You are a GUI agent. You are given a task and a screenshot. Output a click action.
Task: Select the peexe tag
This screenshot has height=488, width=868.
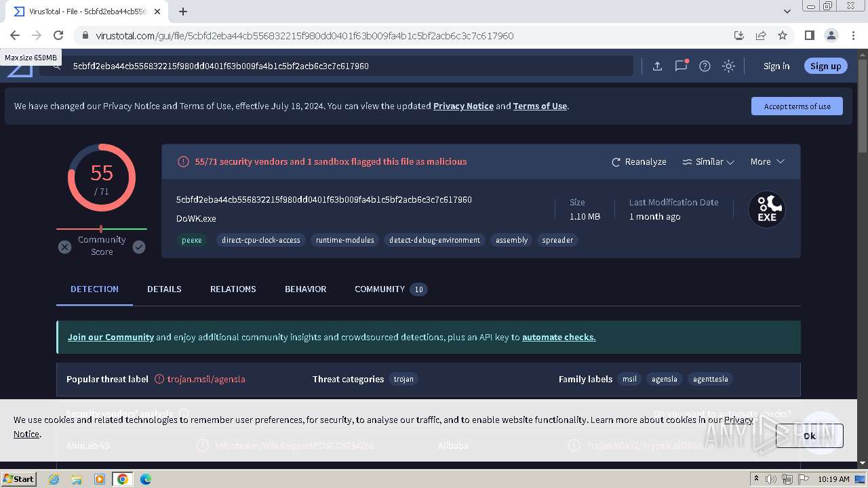[191, 240]
